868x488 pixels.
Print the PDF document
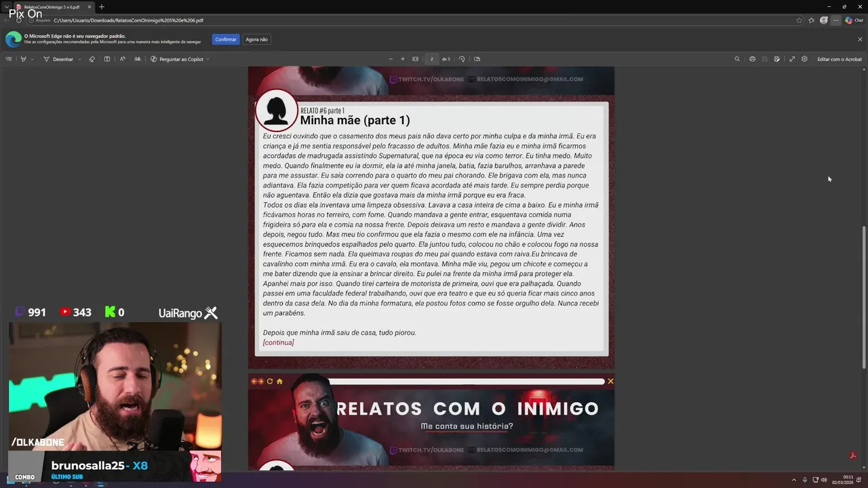click(x=752, y=59)
